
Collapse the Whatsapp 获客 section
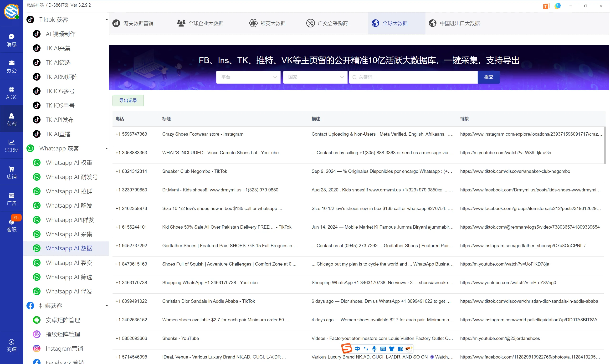(x=106, y=149)
